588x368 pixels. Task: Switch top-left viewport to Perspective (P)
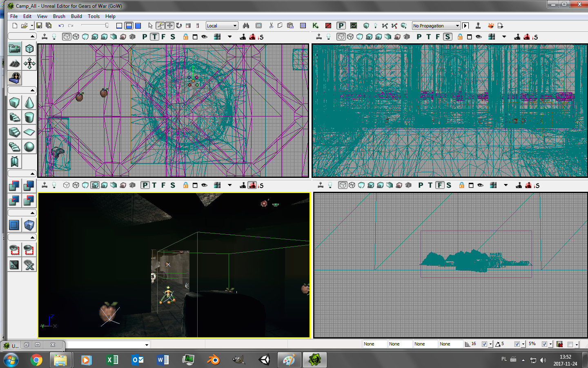pyautogui.click(x=145, y=37)
